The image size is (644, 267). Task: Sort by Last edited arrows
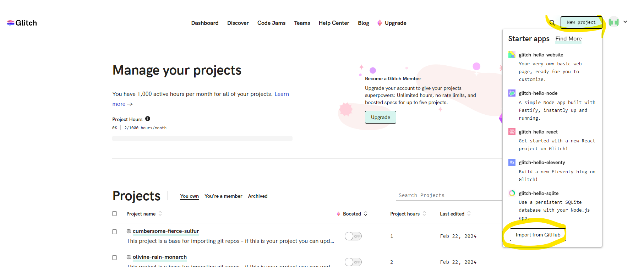tap(469, 213)
